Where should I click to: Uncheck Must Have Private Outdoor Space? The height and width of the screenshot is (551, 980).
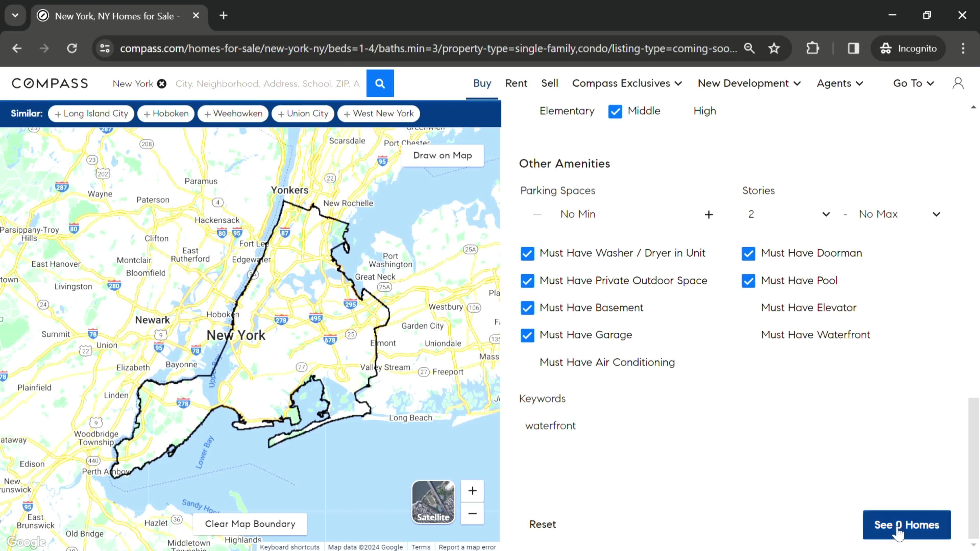point(527,281)
